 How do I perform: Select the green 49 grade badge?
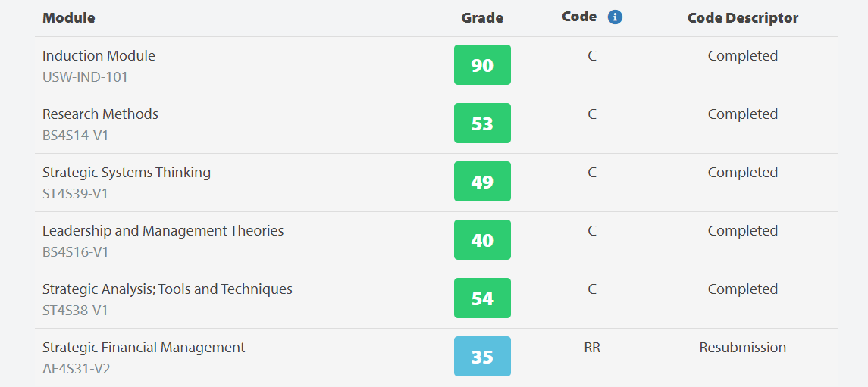tap(482, 181)
